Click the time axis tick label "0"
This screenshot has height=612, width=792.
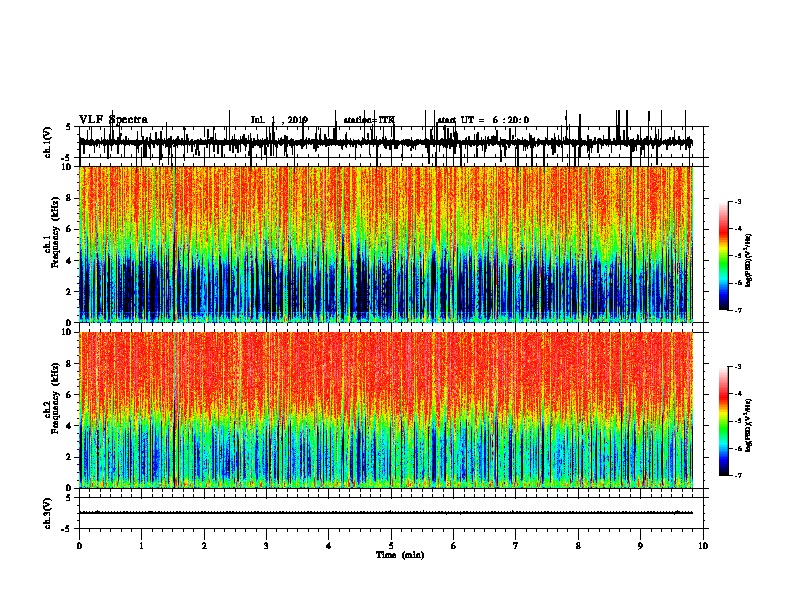coord(79,546)
